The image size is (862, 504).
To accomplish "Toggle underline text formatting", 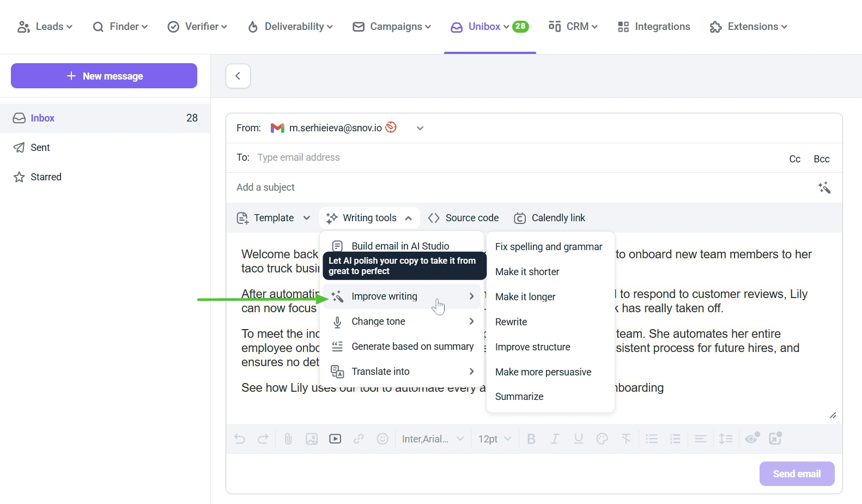I will pyautogui.click(x=579, y=439).
